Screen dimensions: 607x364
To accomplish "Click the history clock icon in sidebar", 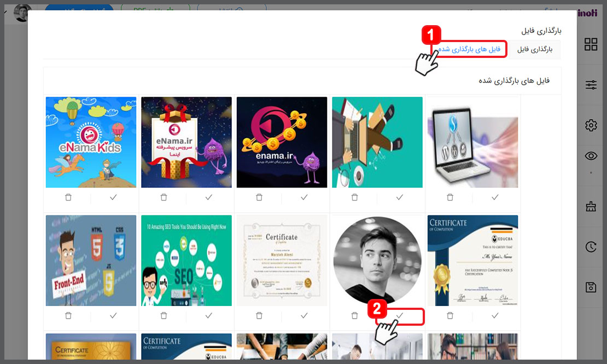I will click(591, 247).
